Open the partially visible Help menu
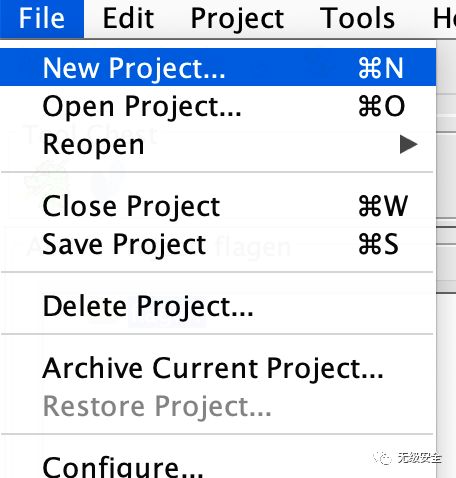The image size is (456, 478). (x=444, y=18)
